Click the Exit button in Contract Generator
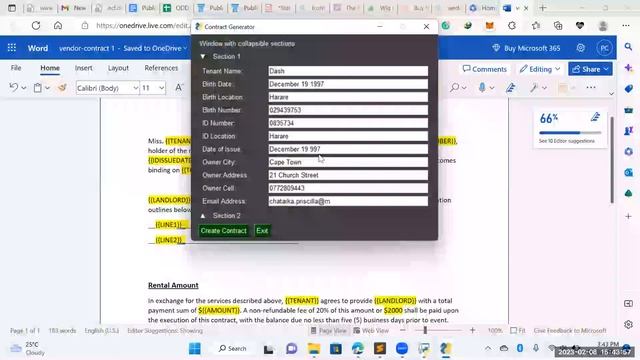 (x=262, y=231)
